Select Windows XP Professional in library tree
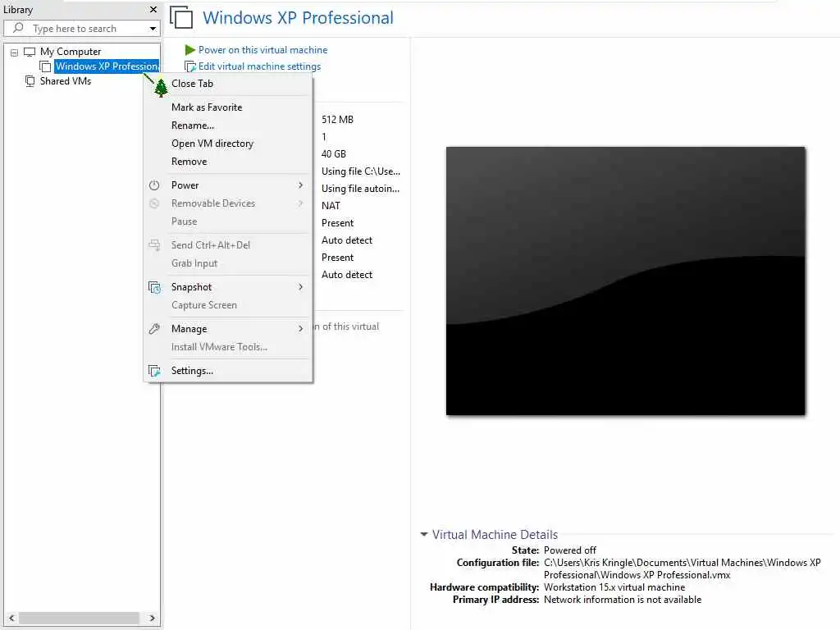 pyautogui.click(x=107, y=66)
